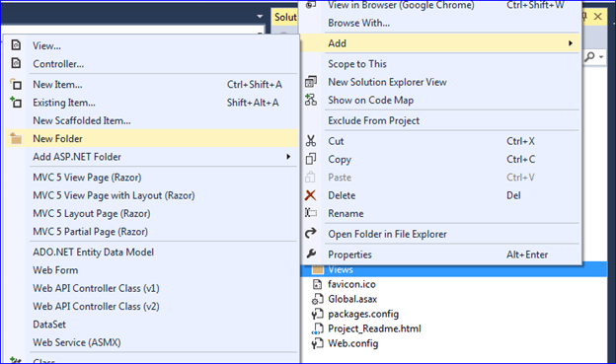616x364 pixels.
Task: Click the Existing Item icon
Action: [x=16, y=102]
